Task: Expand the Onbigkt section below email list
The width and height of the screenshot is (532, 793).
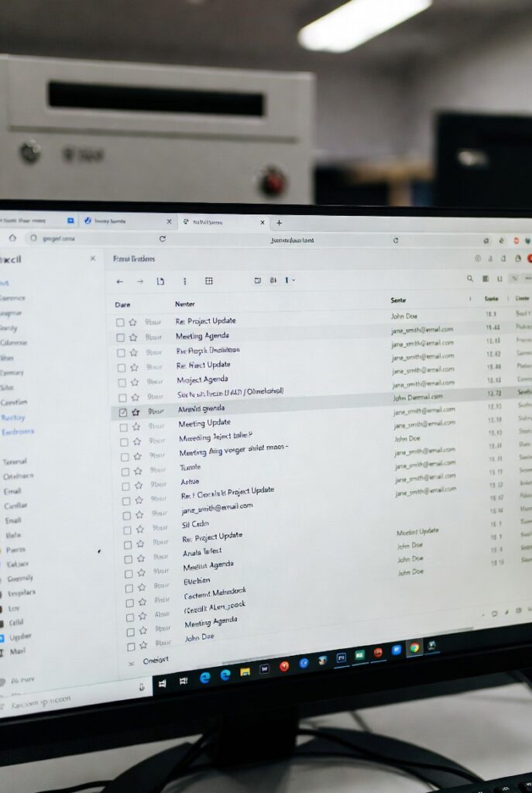Action: pos(130,663)
